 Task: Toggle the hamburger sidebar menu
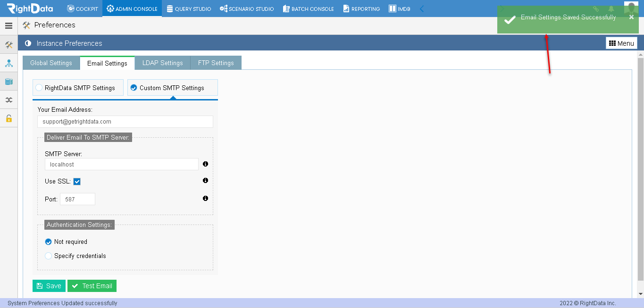click(8, 26)
